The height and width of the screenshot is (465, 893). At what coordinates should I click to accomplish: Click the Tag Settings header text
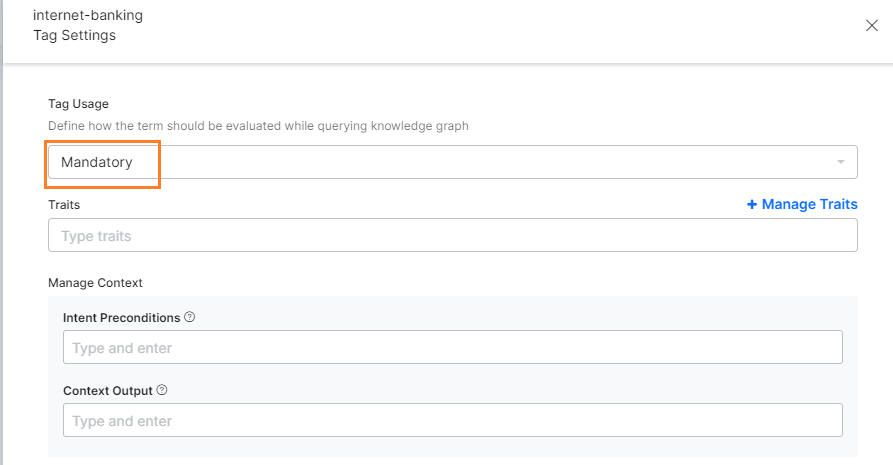tap(75, 35)
